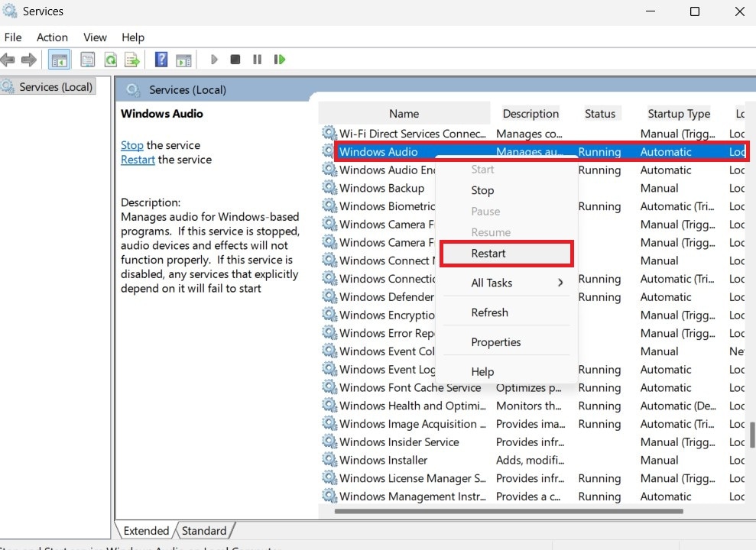This screenshot has height=550, width=756.
Task: Click the gear icon beside Windows Backup
Action: pyautogui.click(x=329, y=187)
